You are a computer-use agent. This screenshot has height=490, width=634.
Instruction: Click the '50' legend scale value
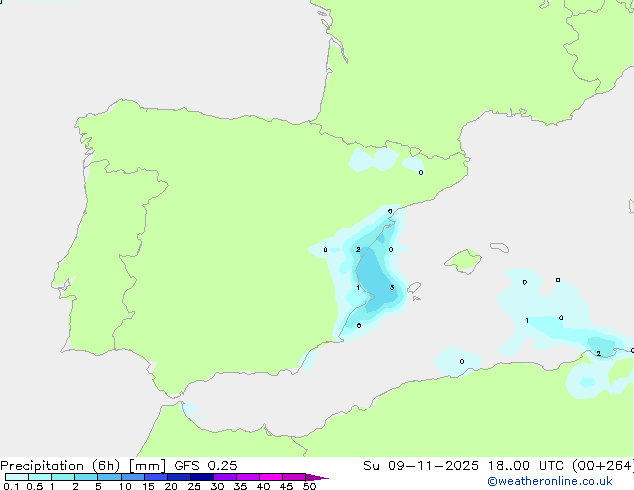click(x=309, y=486)
